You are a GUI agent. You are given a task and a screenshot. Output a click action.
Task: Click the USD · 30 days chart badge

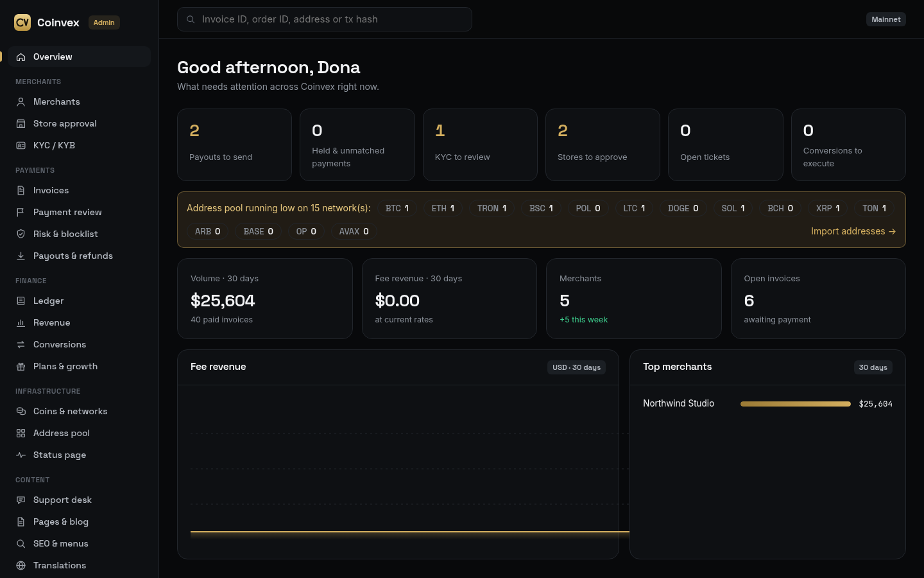coord(577,367)
